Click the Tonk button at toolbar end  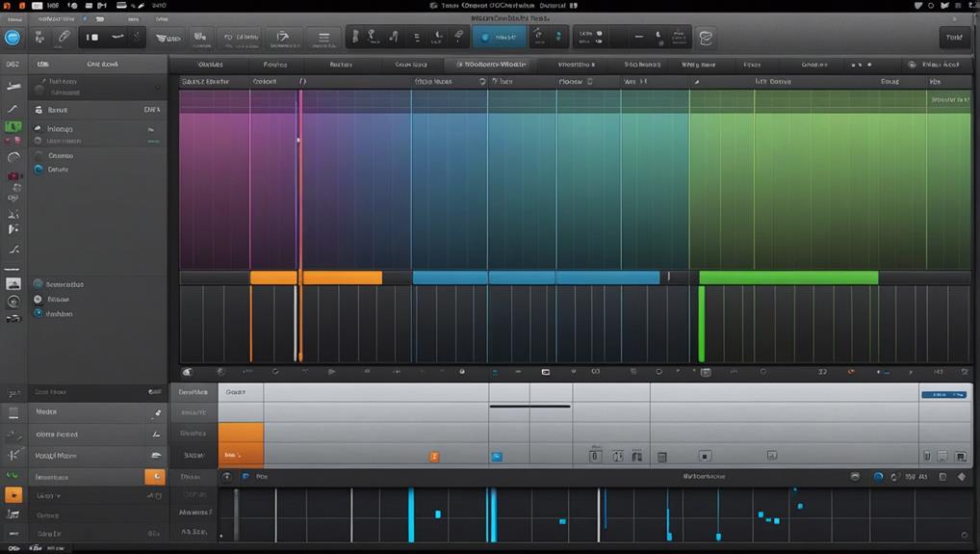coord(954,38)
